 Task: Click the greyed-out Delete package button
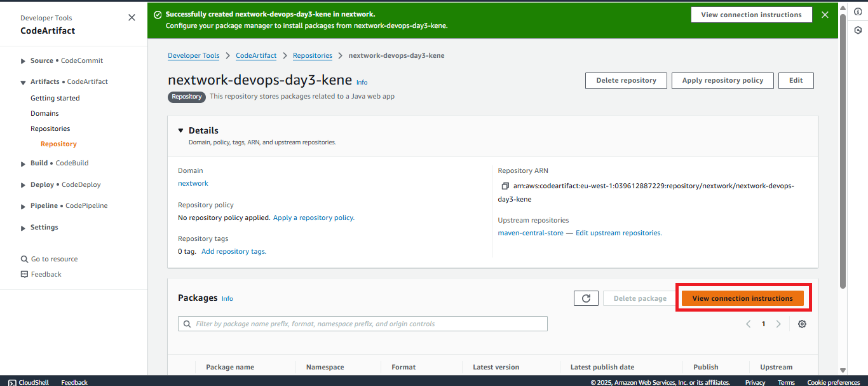pos(640,298)
